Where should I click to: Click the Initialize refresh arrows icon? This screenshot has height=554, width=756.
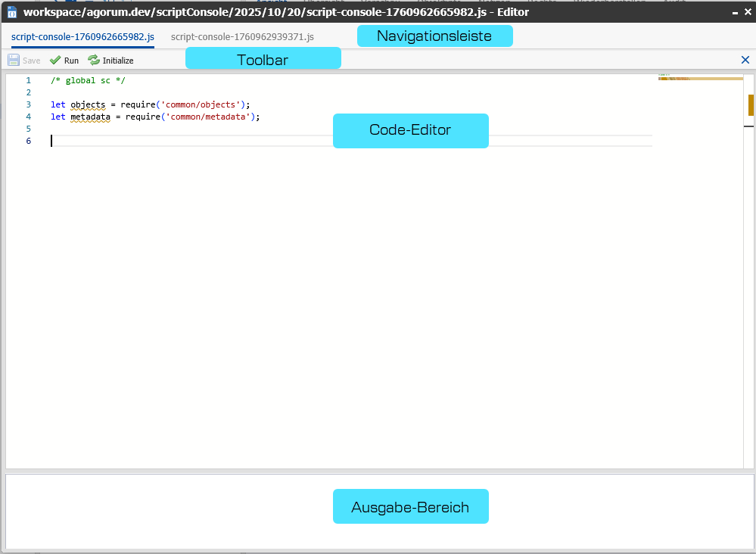tap(94, 61)
